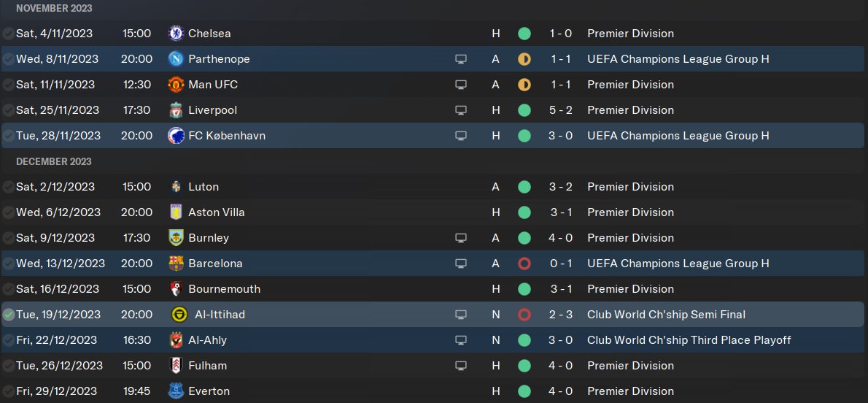Collapse the November 2023 section header
This screenshot has height=403, width=868.
coord(54,8)
